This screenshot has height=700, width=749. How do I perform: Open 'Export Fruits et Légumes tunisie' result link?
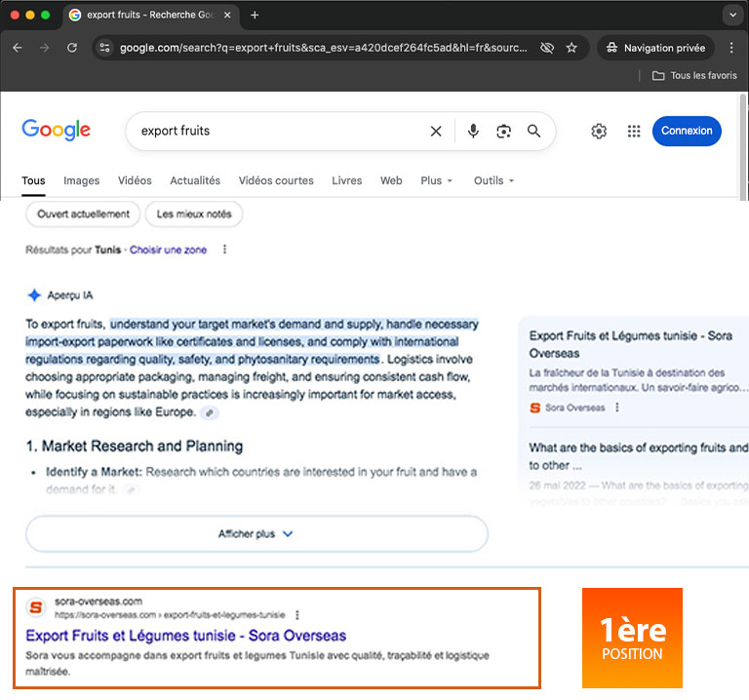tap(185, 636)
